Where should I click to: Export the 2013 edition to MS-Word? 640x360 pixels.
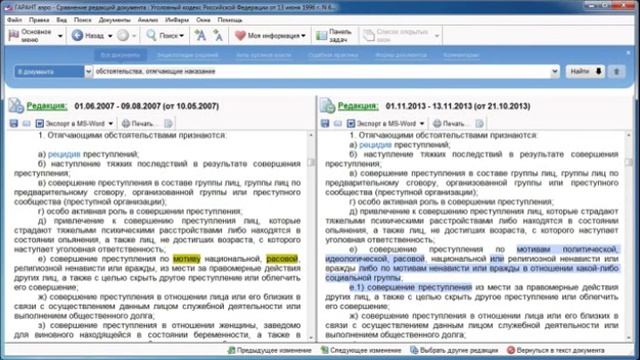pyautogui.click(x=382, y=123)
